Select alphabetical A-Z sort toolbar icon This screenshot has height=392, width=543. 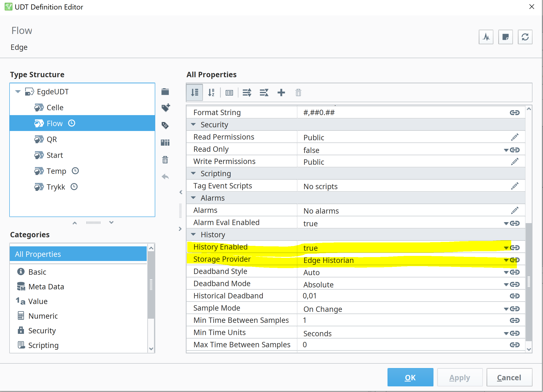(x=211, y=92)
